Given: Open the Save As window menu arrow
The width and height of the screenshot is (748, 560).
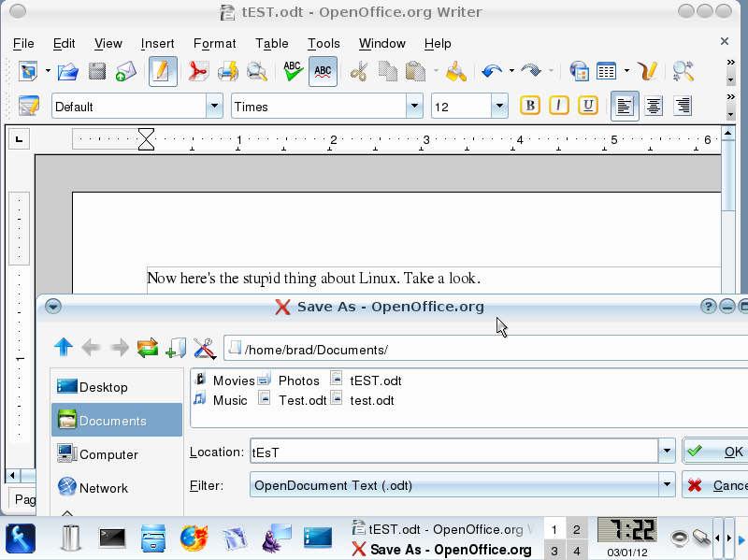Looking at the screenshot, I should (x=53, y=307).
